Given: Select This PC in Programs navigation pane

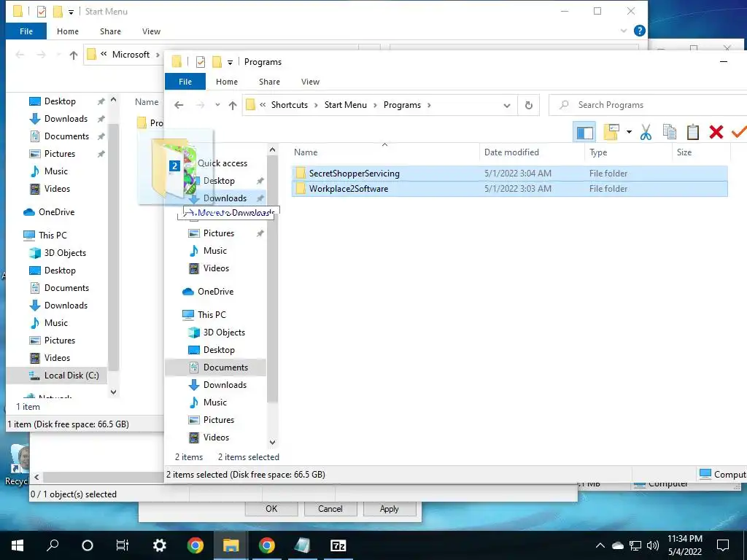Looking at the screenshot, I should 212,315.
